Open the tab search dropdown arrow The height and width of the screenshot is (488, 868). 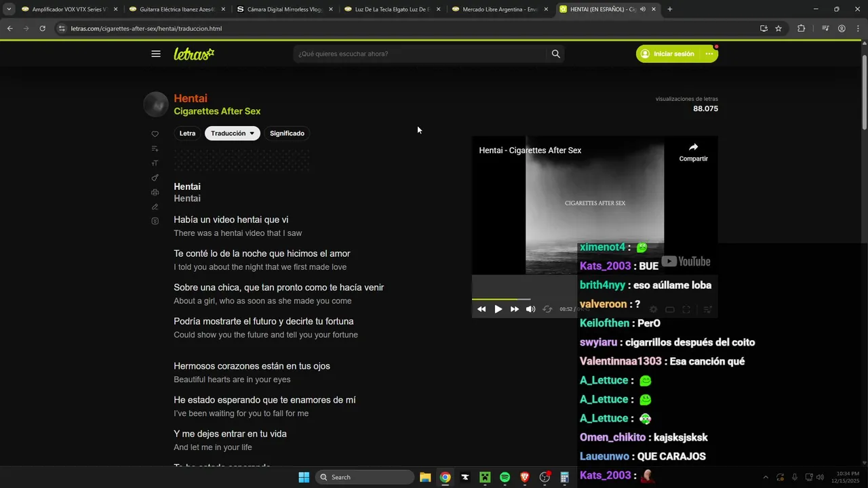pos(8,9)
